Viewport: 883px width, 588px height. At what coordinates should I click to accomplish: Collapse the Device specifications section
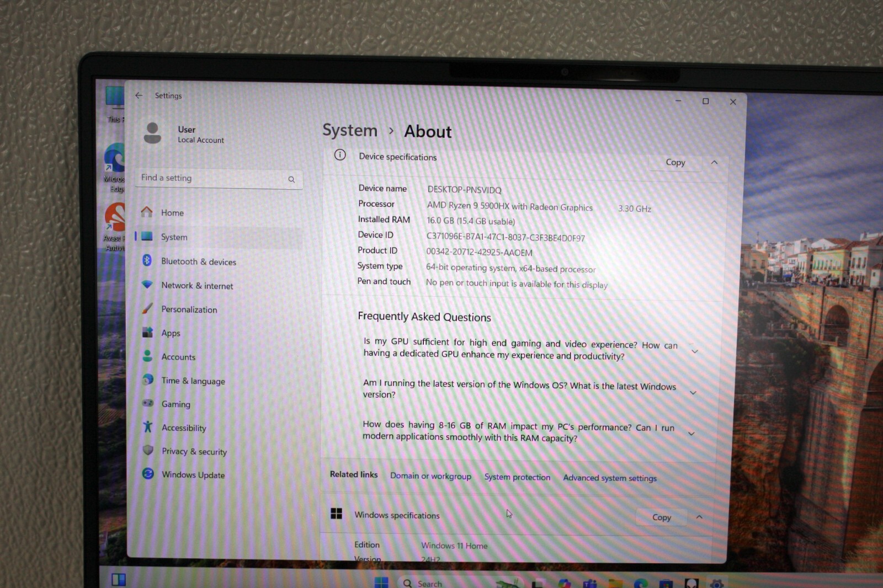714,162
